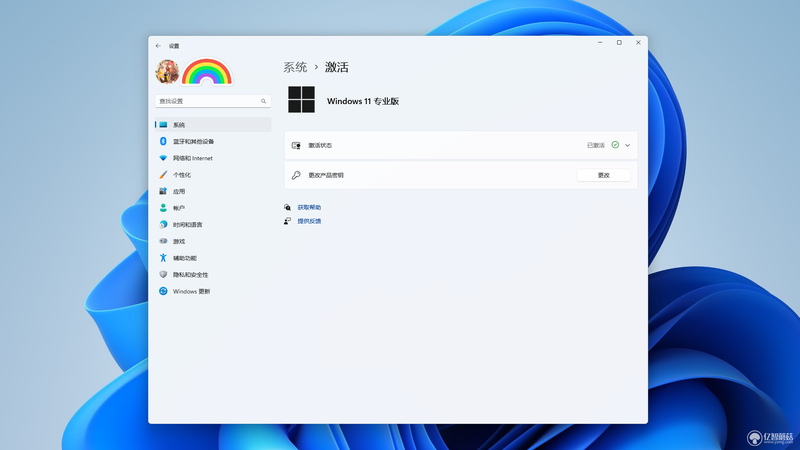This screenshot has width=800, height=450.
Task: Open the user profile avatar
Action: pyautogui.click(x=167, y=71)
